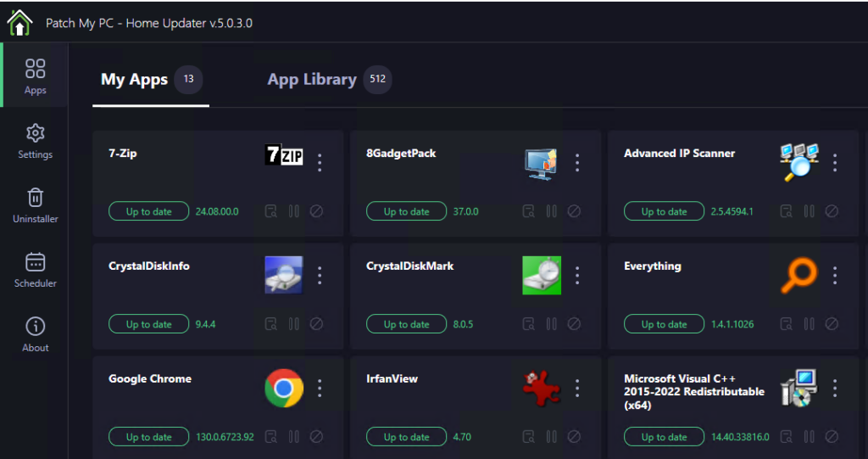Open the 7-Zip three-dot options menu
The image size is (868, 459).
pyautogui.click(x=320, y=162)
